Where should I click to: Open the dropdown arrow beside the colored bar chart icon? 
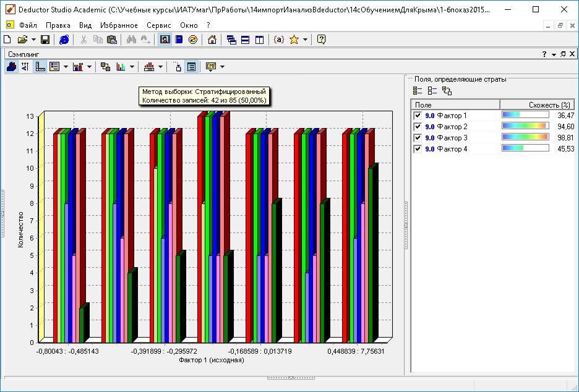coord(132,67)
